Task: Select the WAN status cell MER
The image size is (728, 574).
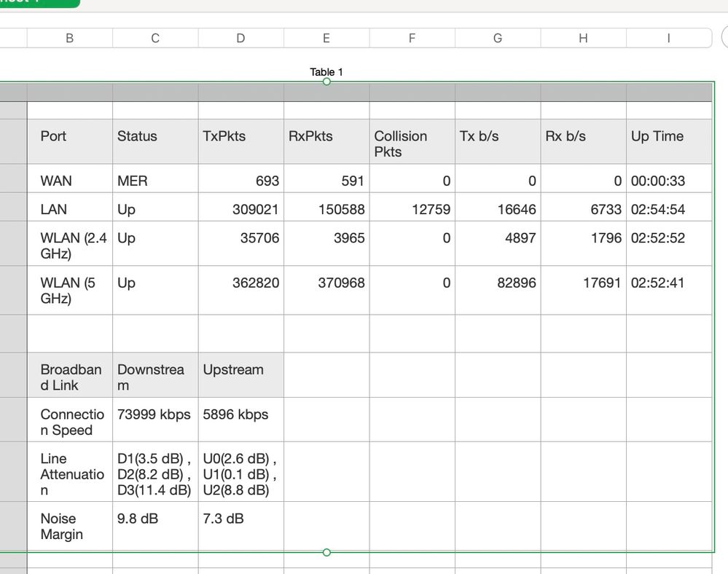Action: click(x=154, y=181)
